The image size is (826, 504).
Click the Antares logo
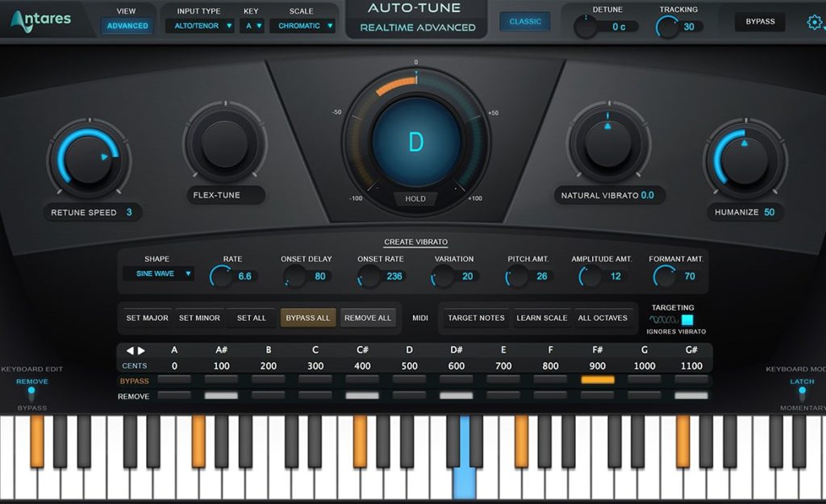coord(40,20)
